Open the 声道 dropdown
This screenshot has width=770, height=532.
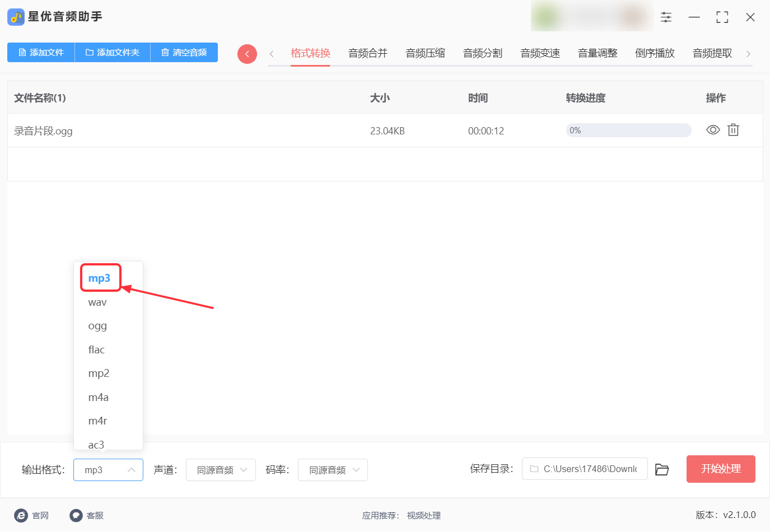click(x=221, y=470)
